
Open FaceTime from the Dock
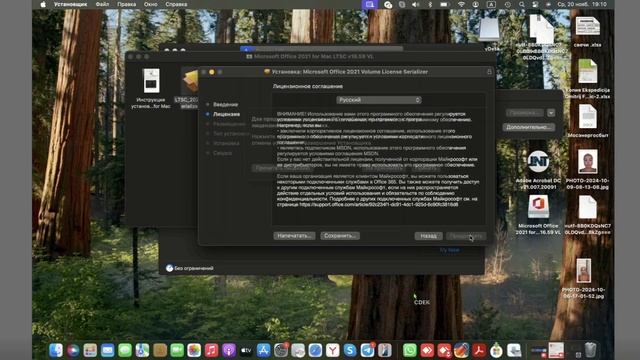(177, 350)
